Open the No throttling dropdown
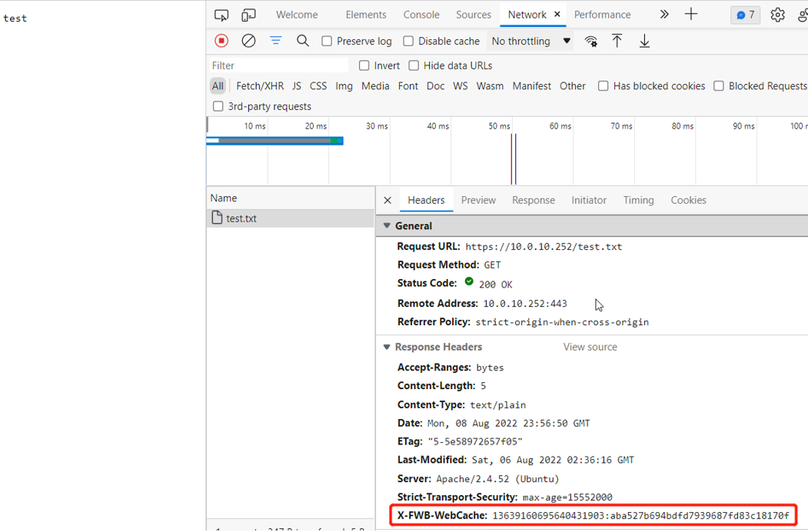This screenshot has width=808, height=532. pyautogui.click(x=530, y=41)
